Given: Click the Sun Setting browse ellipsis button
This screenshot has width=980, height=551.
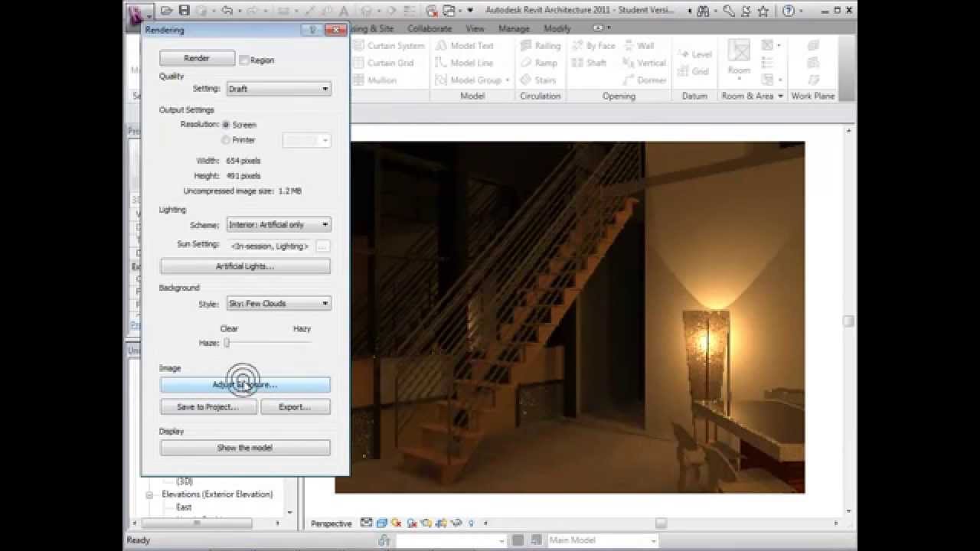Looking at the screenshot, I should point(323,246).
